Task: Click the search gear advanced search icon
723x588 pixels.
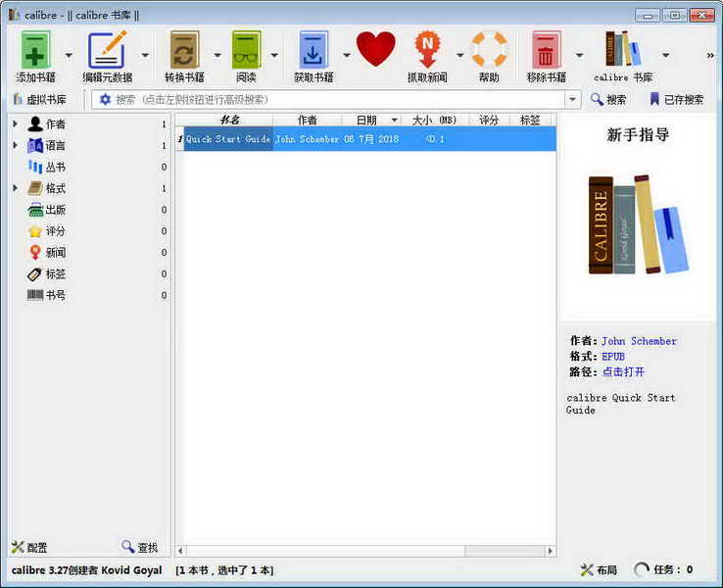Action: [105, 100]
